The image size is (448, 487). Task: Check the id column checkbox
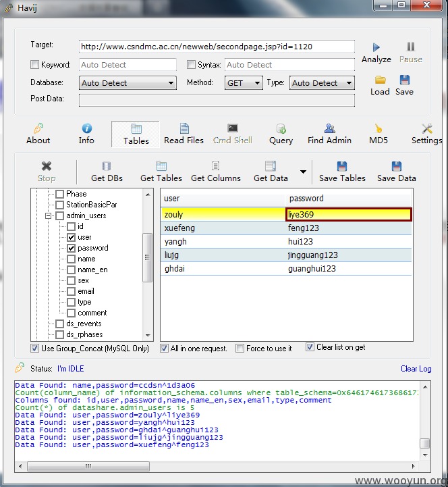tap(71, 226)
